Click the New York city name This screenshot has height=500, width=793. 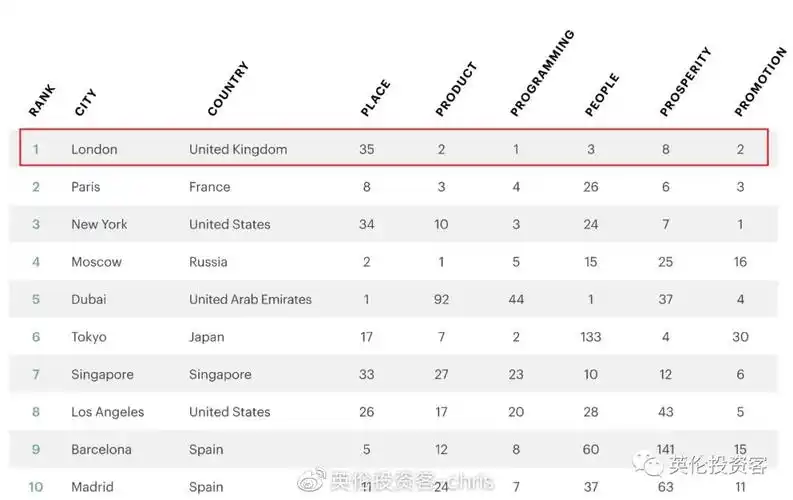(x=99, y=224)
